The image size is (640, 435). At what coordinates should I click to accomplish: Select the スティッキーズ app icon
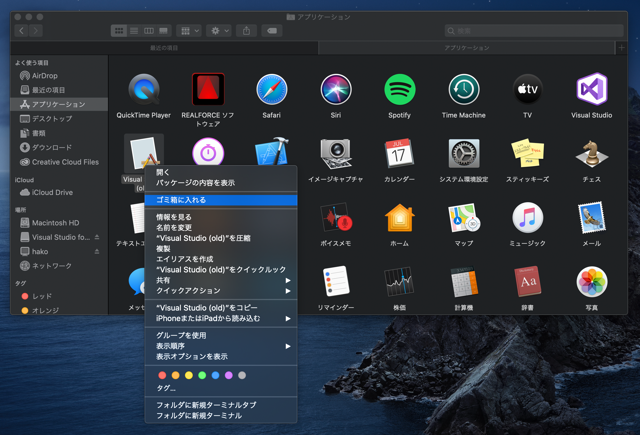pyautogui.click(x=528, y=153)
